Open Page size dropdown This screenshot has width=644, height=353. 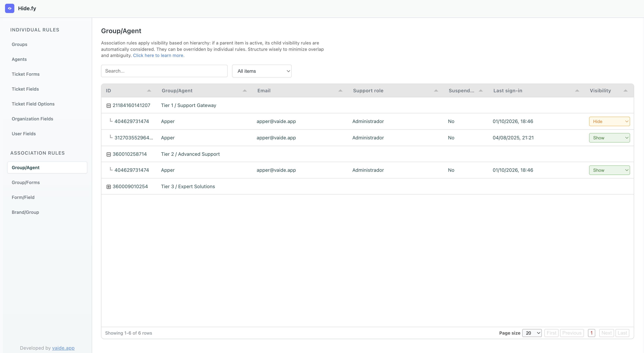click(532, 333)
